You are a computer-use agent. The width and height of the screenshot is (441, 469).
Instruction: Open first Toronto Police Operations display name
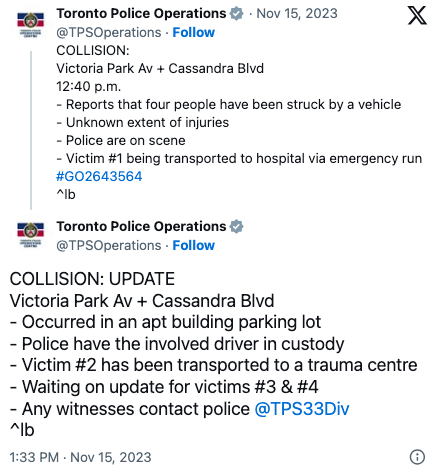click(141, 14)
